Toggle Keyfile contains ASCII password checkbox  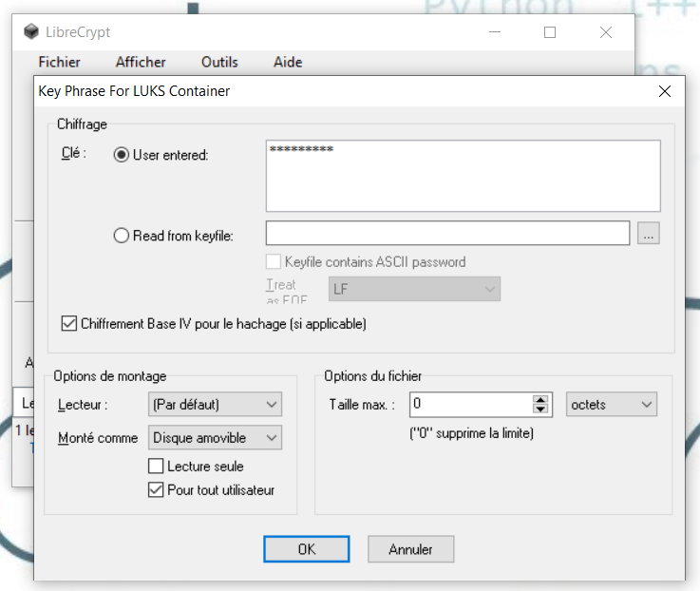point(274,262)
